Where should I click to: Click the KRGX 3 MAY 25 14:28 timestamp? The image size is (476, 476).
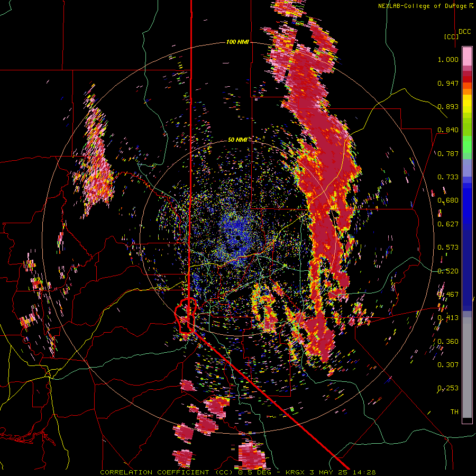[331, 472]
